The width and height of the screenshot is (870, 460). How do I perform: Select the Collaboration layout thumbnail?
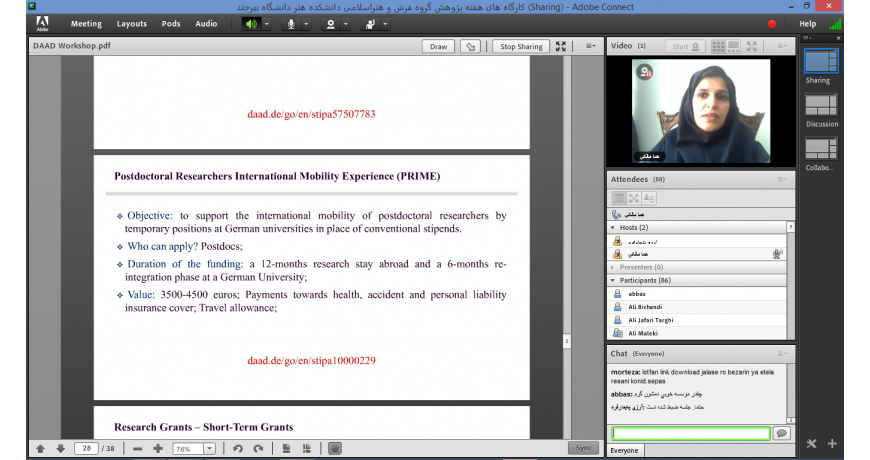[821, 149]
